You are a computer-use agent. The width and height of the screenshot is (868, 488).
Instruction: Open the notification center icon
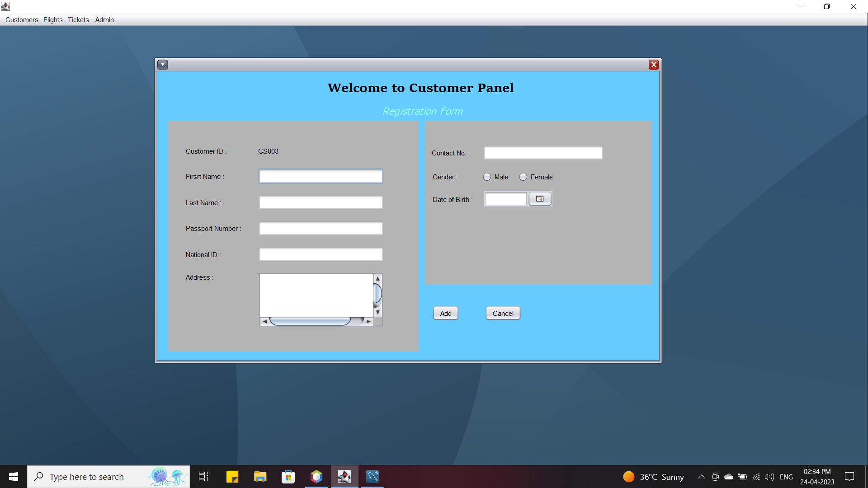(849, 477)
